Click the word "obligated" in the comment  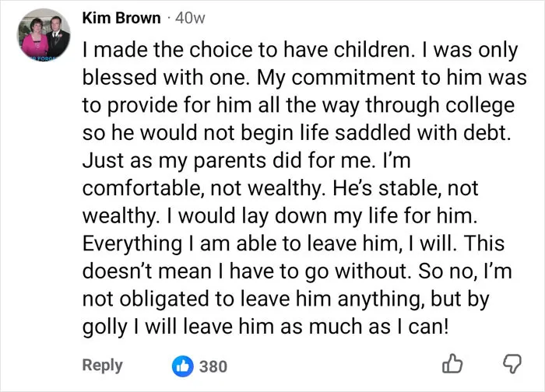156,299
